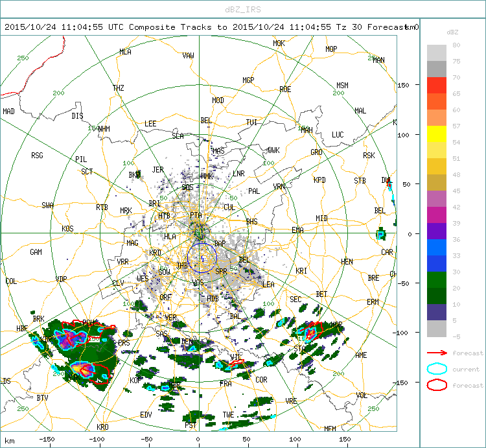Click the EMA station label
Screen dimensions: 486x448
click(297, 230)
